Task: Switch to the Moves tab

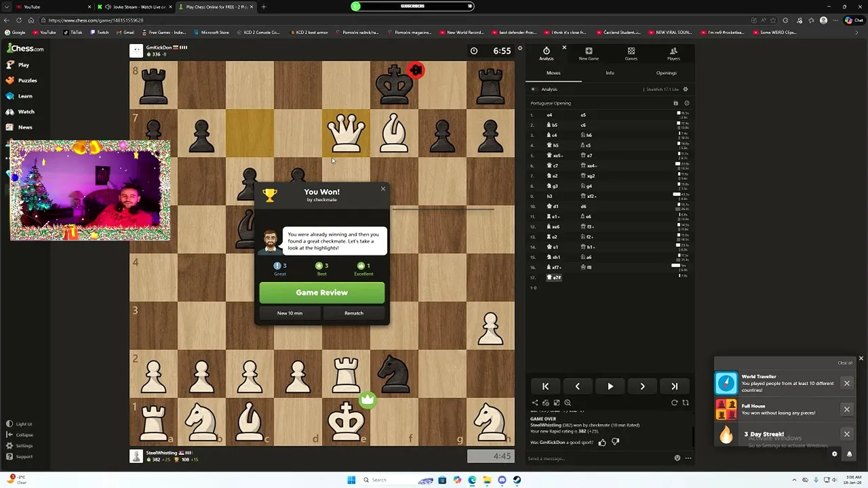Action: pos(553,73)
